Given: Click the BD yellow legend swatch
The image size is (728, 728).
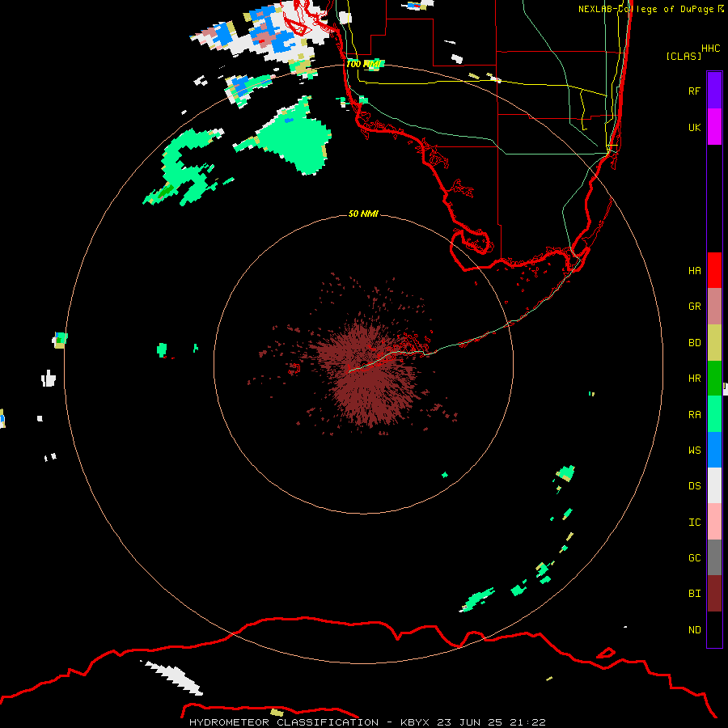Looking at the screenshot, I should (714, 343).
